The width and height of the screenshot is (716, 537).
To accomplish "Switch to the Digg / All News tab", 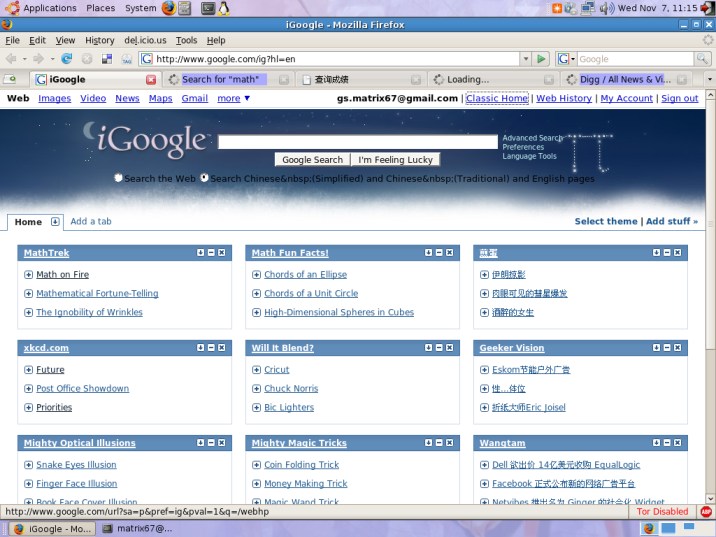I will click(625, 79).
